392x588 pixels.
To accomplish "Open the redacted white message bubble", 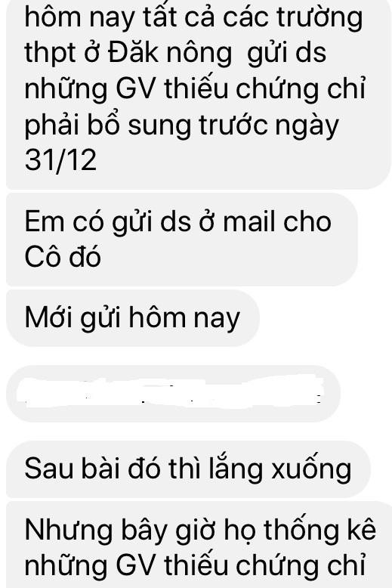I will (x=173, y=393).
